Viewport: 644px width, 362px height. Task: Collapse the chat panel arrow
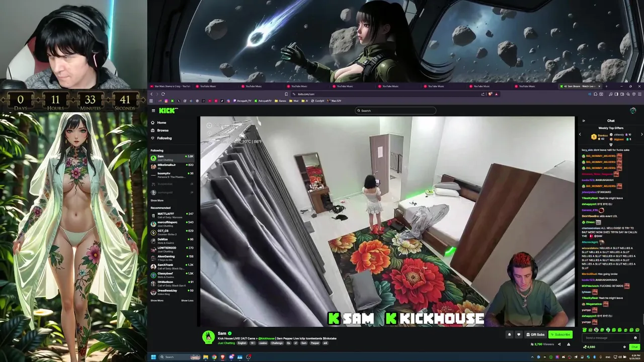point(584,121)
